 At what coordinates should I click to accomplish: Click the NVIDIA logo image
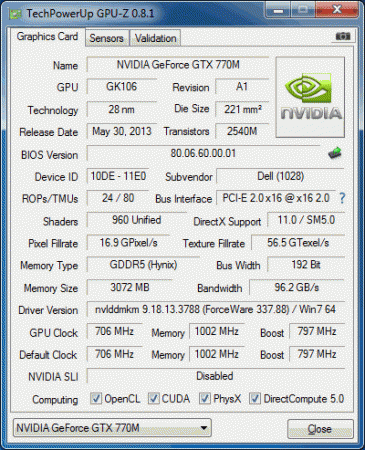(310, 97)
